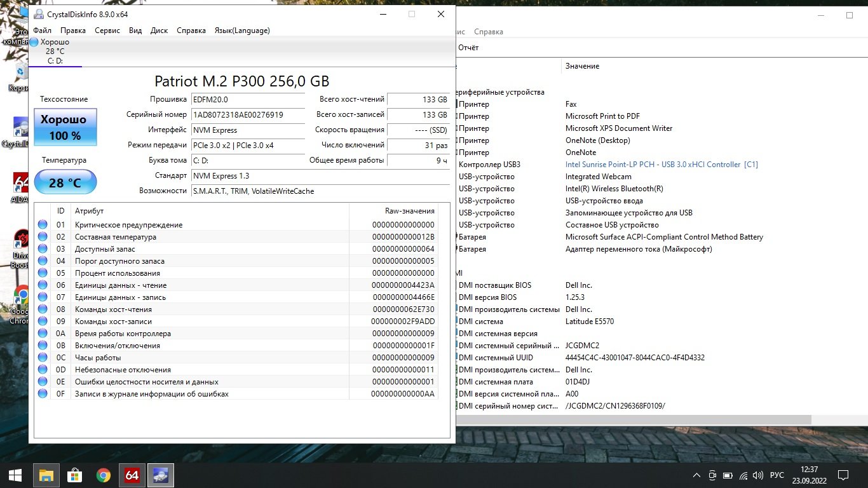Viewport: 868px width, 488px height.
Task: Click the 28 °C temperature button
Action: 65,182
